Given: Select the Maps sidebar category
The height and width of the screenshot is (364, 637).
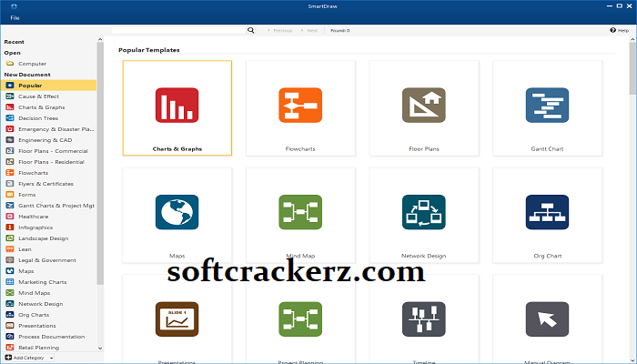Looking at the screenshot, I should pos(49,271).
